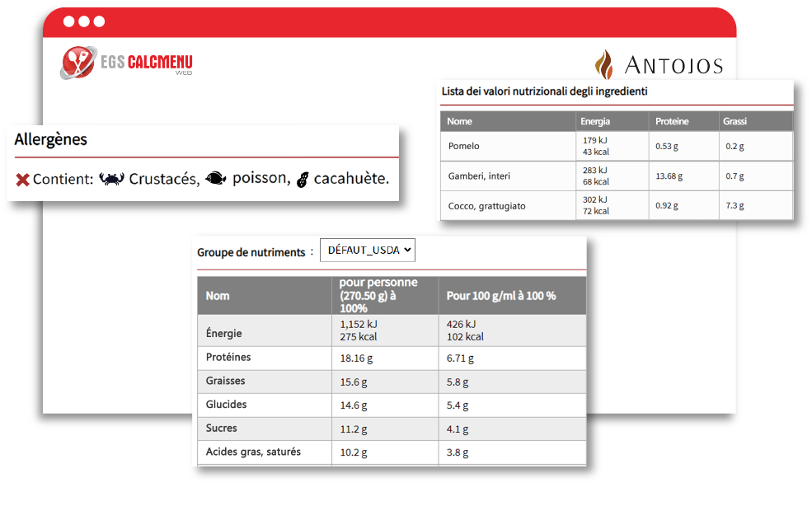
Task: Click the Lista dei valori nutrizionali heading
Action: click(544, 91)
